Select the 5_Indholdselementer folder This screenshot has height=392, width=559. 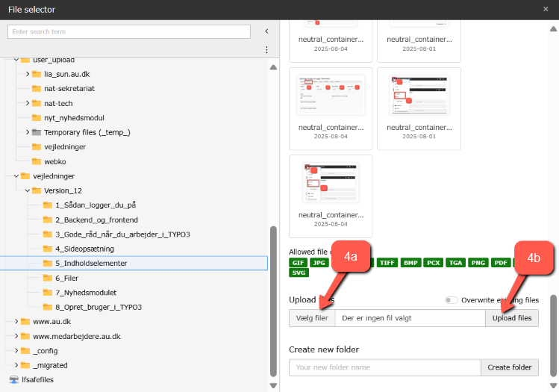coord(93,264)
